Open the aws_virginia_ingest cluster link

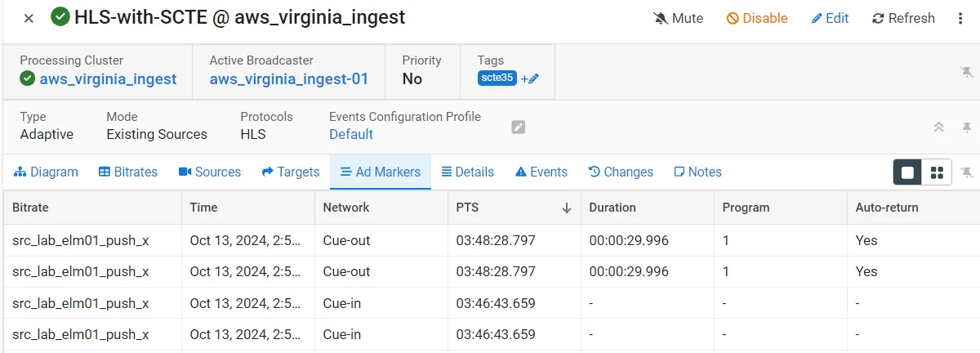point(108,79)
